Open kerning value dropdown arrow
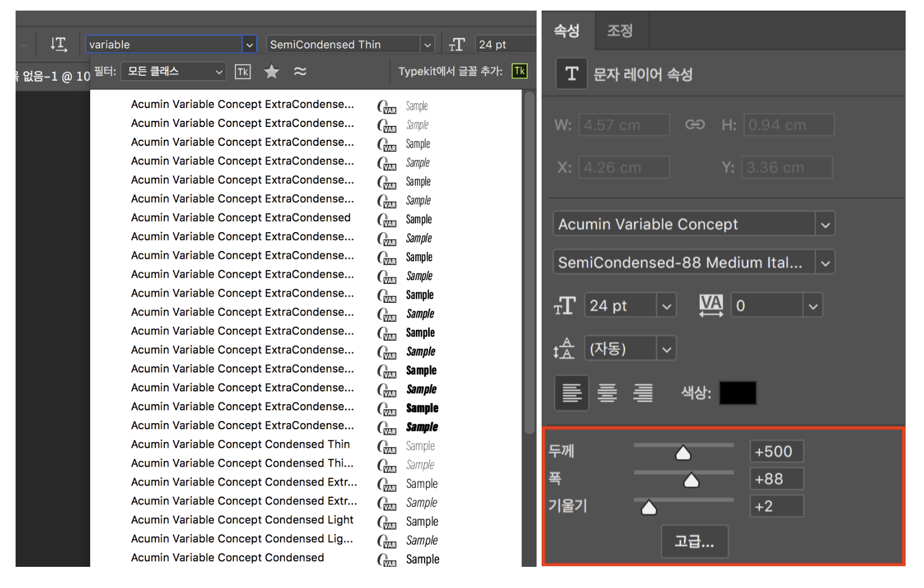The height and width of the screenshot is (588, 924). 813,306
